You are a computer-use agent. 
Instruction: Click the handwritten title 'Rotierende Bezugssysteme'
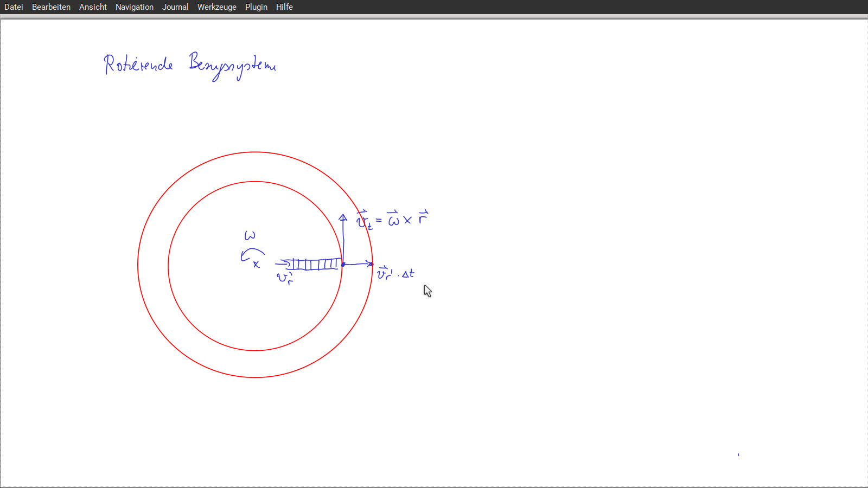coord(190,66)
